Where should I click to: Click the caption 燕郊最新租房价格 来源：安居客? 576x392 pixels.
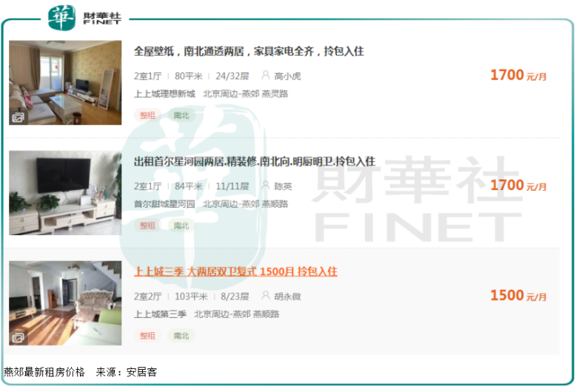click(x=81, y=372)
